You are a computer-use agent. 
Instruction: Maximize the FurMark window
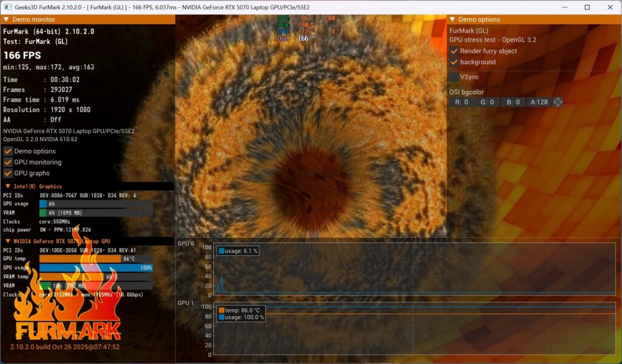coord(587,7)
